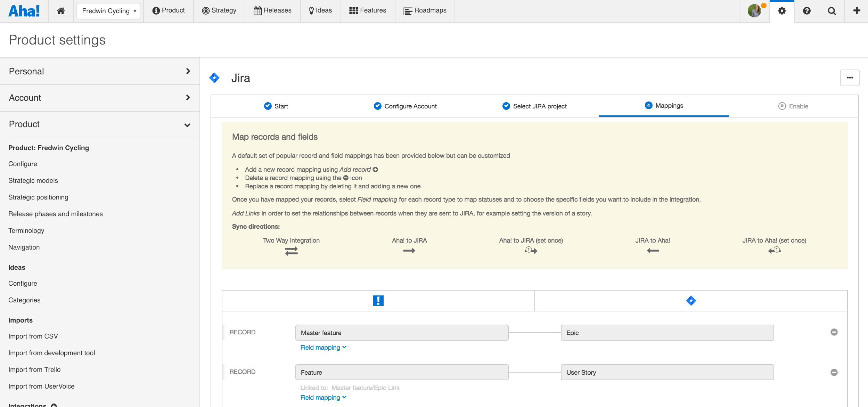Go to Select JIRA project step
The height and width of the screenshot is (407, 868).
click(535, 106)
